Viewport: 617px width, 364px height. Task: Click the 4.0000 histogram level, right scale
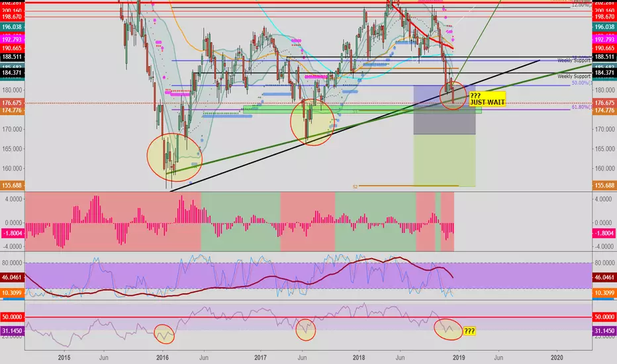(604, 199)
